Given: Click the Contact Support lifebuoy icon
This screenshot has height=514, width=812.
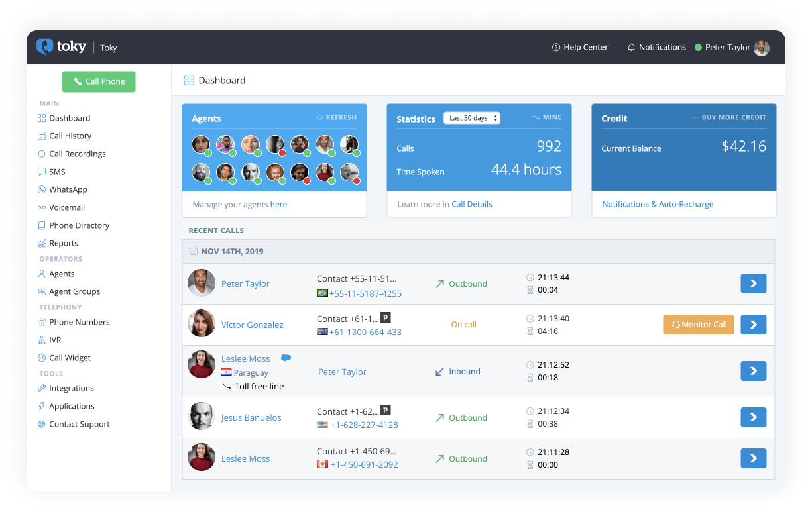Looking at the screenshot, I should 42,424.
